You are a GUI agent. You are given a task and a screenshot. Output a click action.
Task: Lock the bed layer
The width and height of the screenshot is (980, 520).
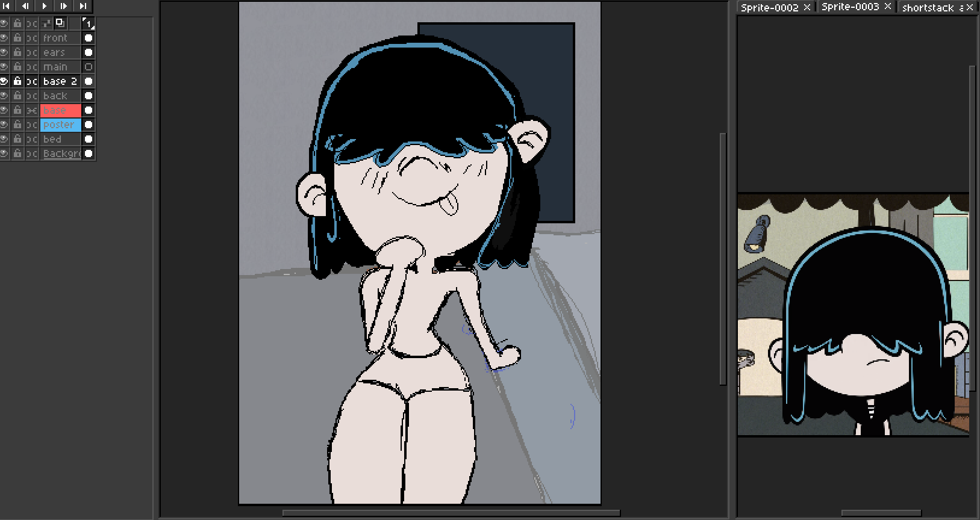(x=17, y=139)
